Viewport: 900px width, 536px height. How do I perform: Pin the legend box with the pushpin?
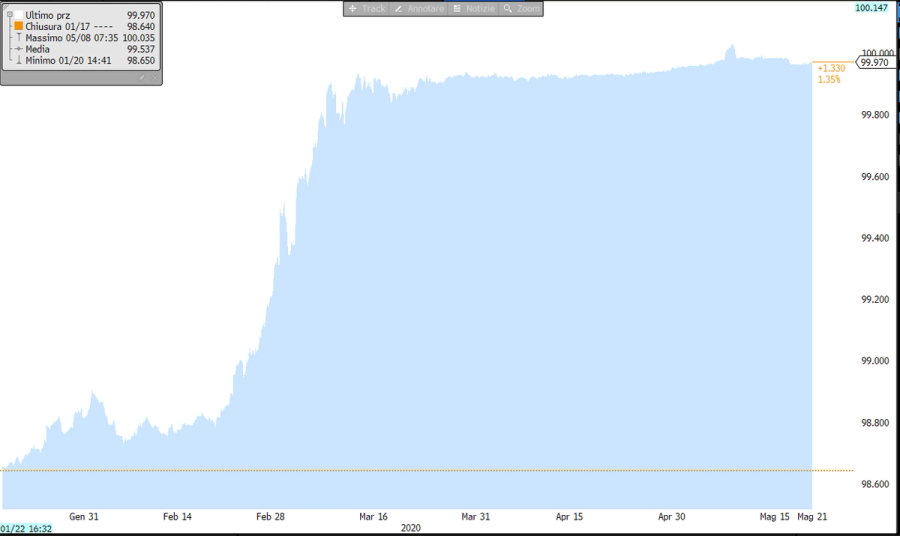click(x=142, y=77)
